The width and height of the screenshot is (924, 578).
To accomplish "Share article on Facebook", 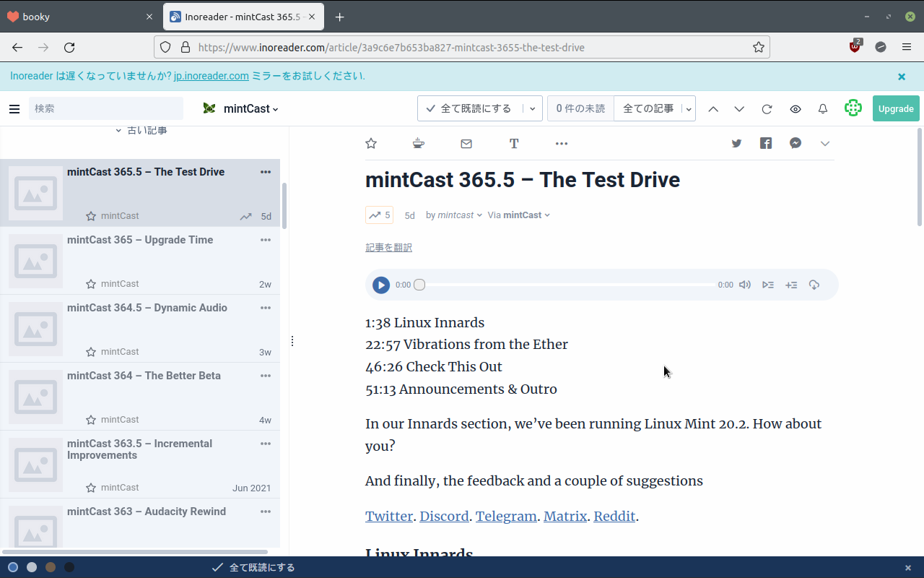I will pyautogui.click(x=766, y=143).
